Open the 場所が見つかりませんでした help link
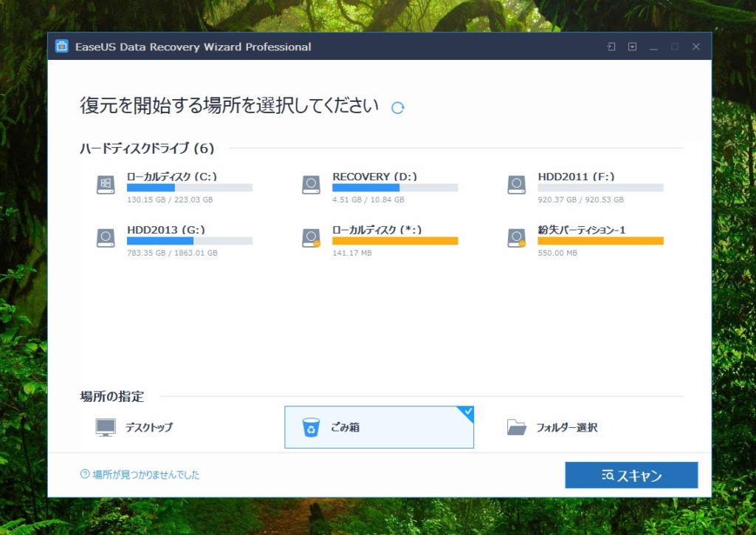The height and width of the screenshot is (535, 756). (145, 474)
